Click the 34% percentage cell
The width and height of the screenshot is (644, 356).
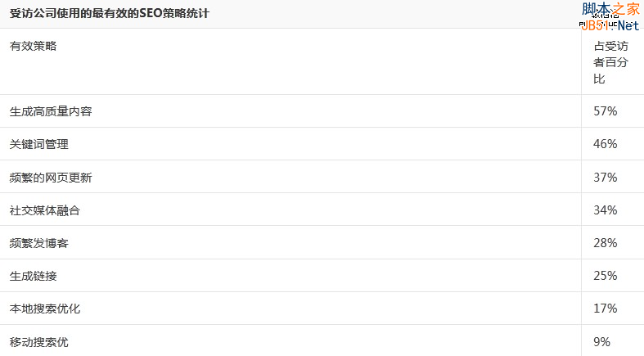pyautogui.click(x=605, y=210)
